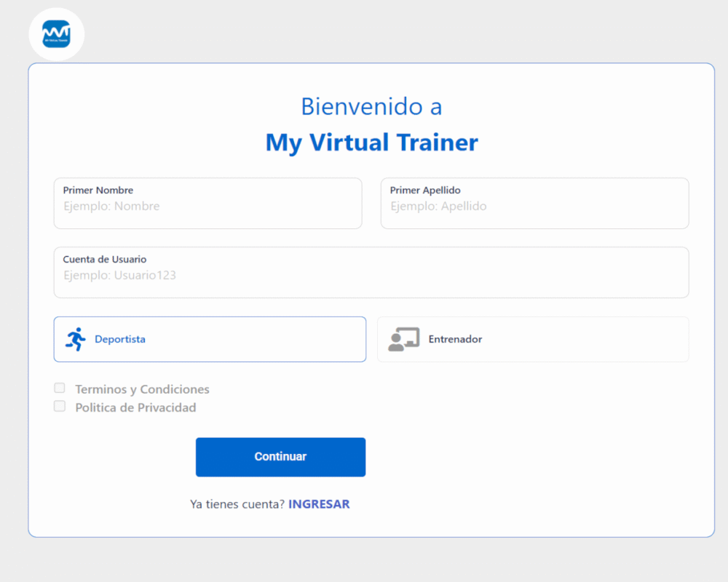The width and height of the screenshot is (728, 582).
Task: Click the Politica de Privacidad label text
Action: [135, 407]
